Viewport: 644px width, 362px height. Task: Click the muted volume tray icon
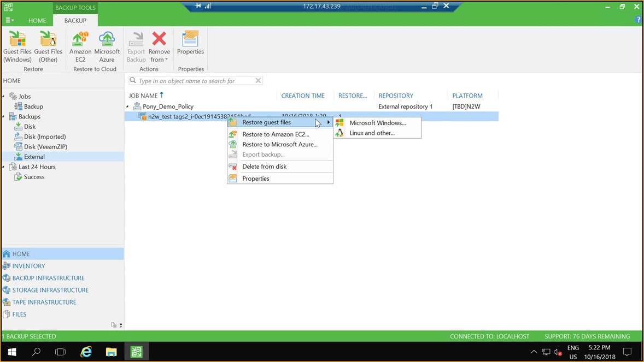pos(557,352)
